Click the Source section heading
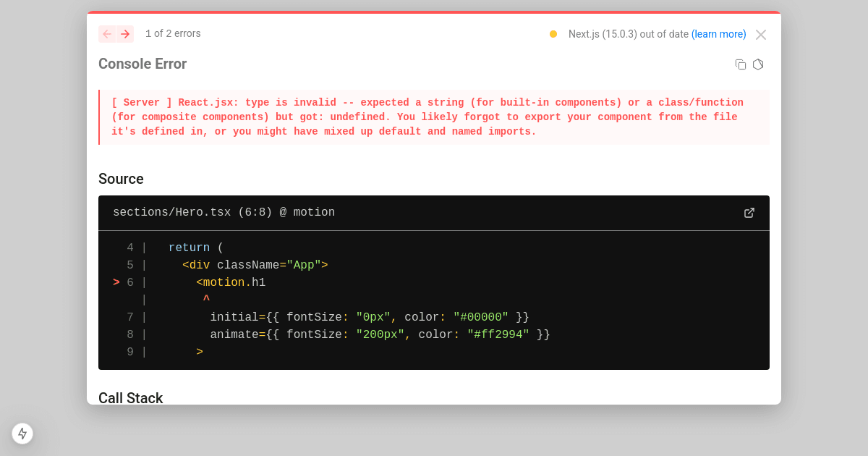 click(x=121, y=179)
